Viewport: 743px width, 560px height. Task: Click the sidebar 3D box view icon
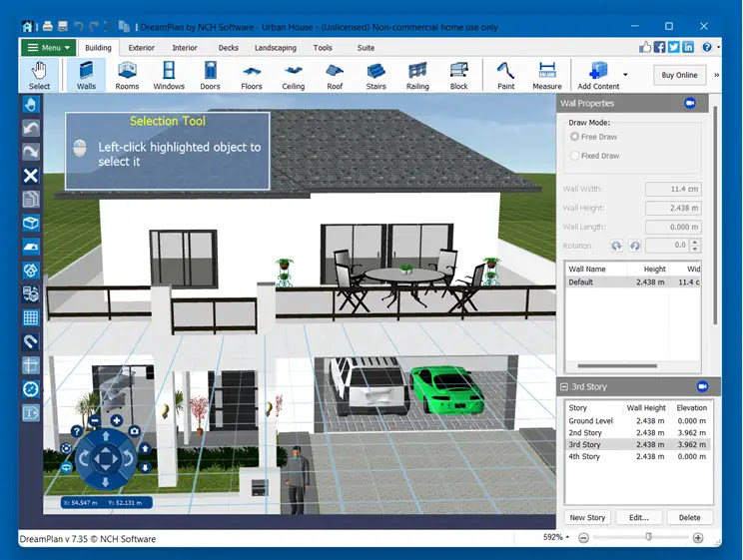point(31,223)
